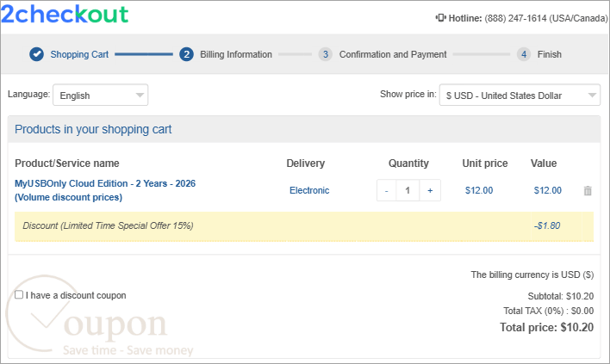Decrease quantity with minus button
Screen dimensions: 610x364
pyautogui.click(x=386, y=190)
